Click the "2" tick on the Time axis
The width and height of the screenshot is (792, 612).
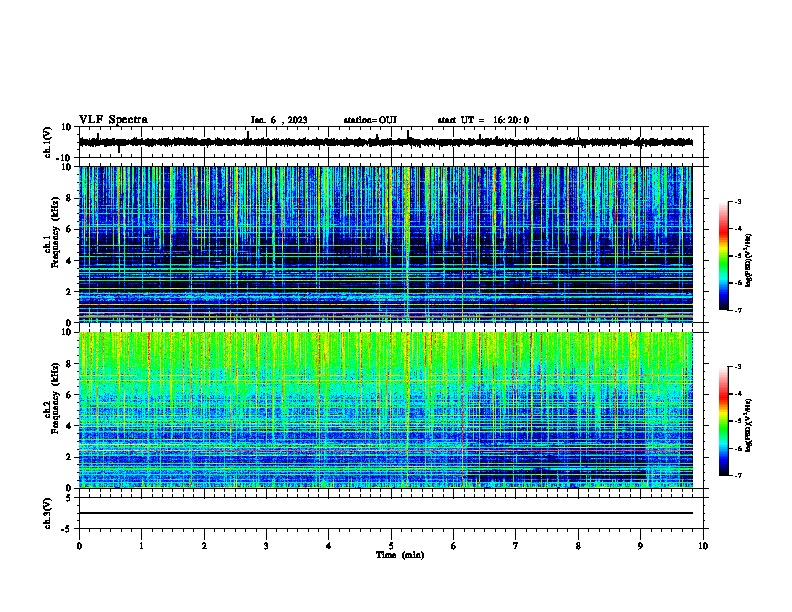click(204, 546)
